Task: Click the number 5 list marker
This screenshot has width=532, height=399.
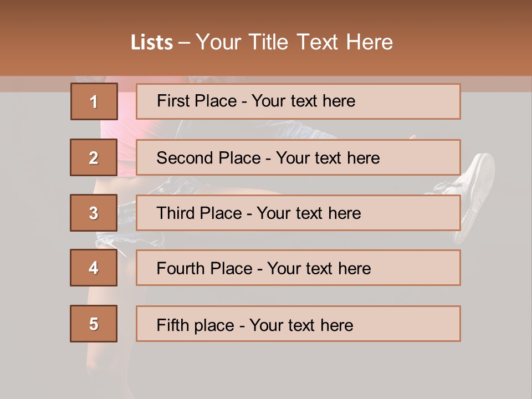Action: pos(94,324)
